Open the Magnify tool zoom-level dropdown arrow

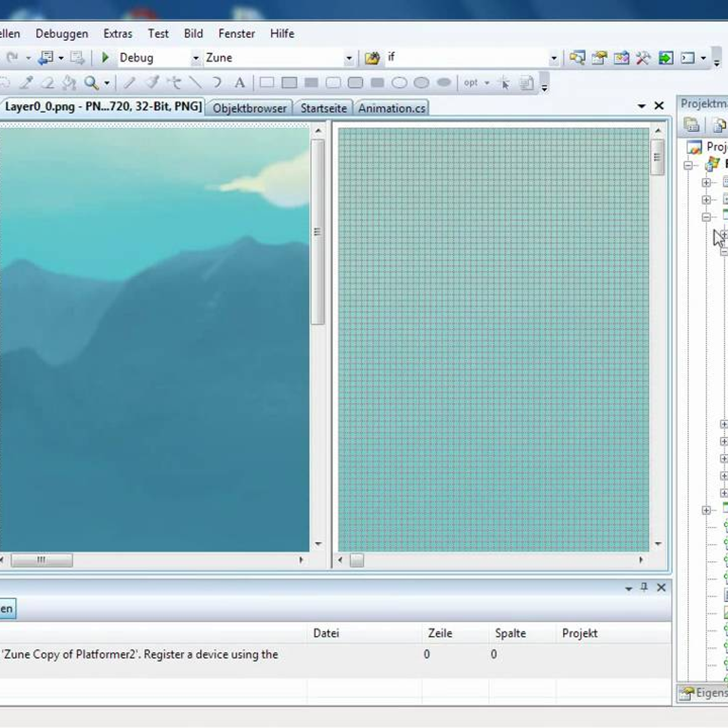pyautogui.click(x=107, y=83)
